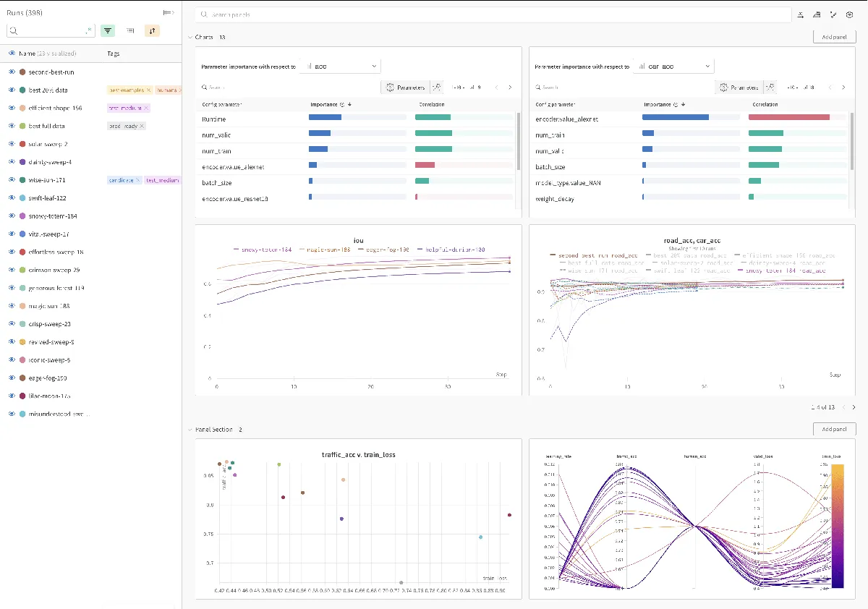The width and height of the screenshot is (868, 609).
Task: Open the runs filter button
Action: 108,30
